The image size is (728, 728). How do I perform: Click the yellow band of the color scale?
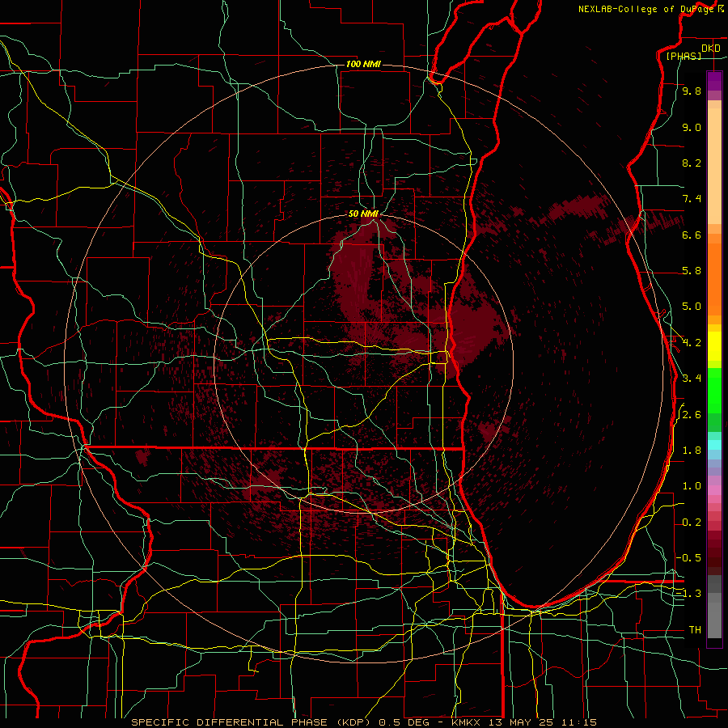coord(714,346)
